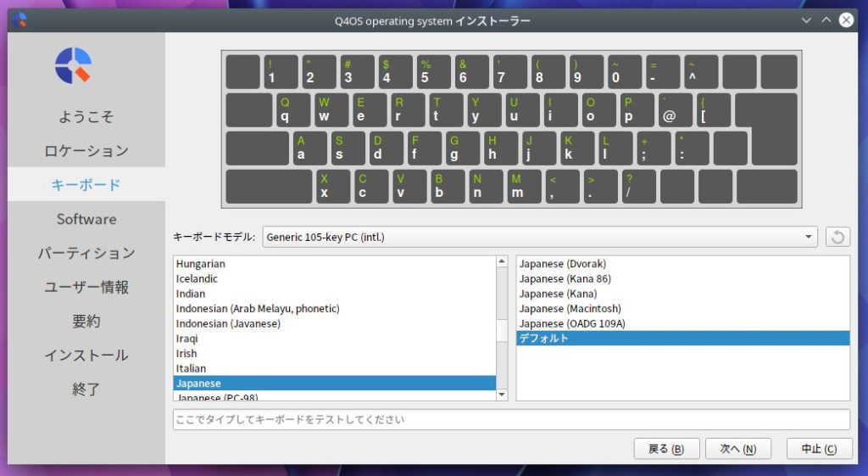Select Japanese (PC-98) in the layout list
The width and height of the screenshot is (868, 476).
[334, 396]
